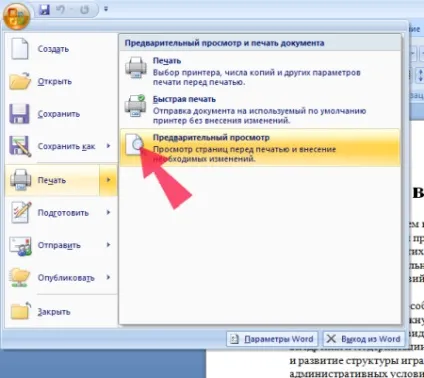The height and width of the screenshot is (378, 424).
Task: Click Выбор принтера, числа копий description text
Action: (x=257, y=77)
